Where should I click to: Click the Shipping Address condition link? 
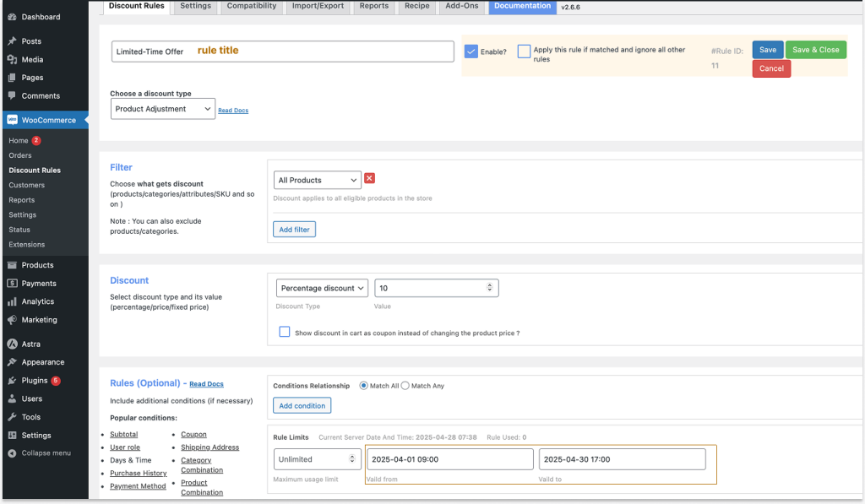(209, 447)
